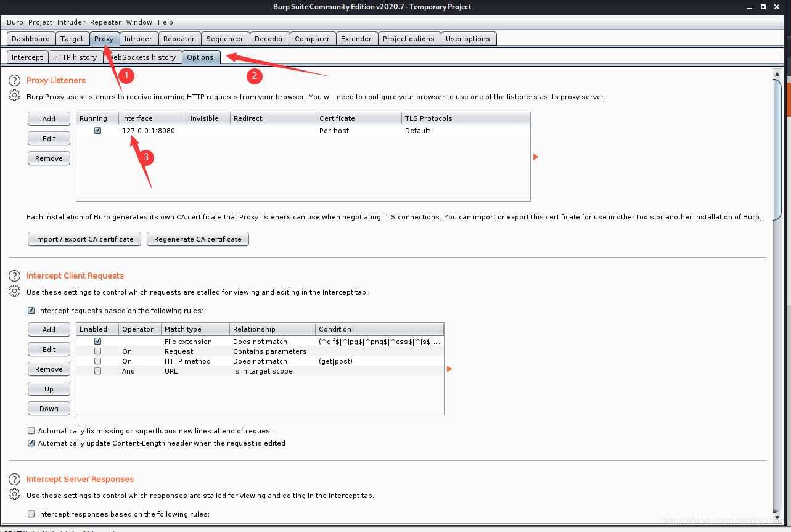
Task: Toggle automatically update Content-Length header option
Action: click(31, 443)
